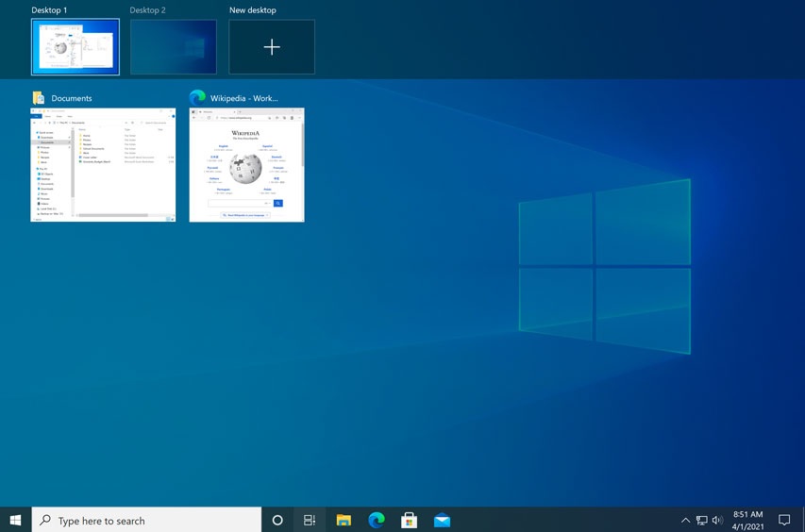The width and height of the screenshot is (805, 532).
Task: Switch to the Desktop 1 thumbnail
Action: 75,47
